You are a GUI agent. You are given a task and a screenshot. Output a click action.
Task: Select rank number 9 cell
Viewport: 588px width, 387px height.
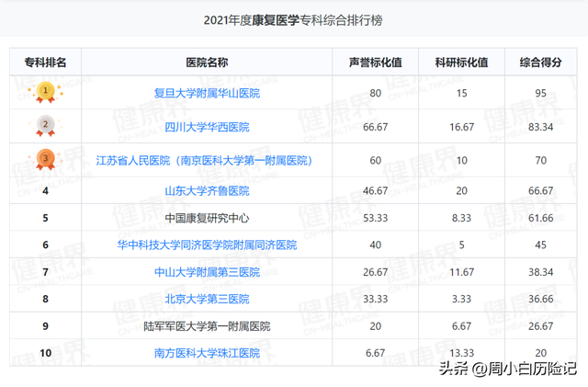point(45,325)
